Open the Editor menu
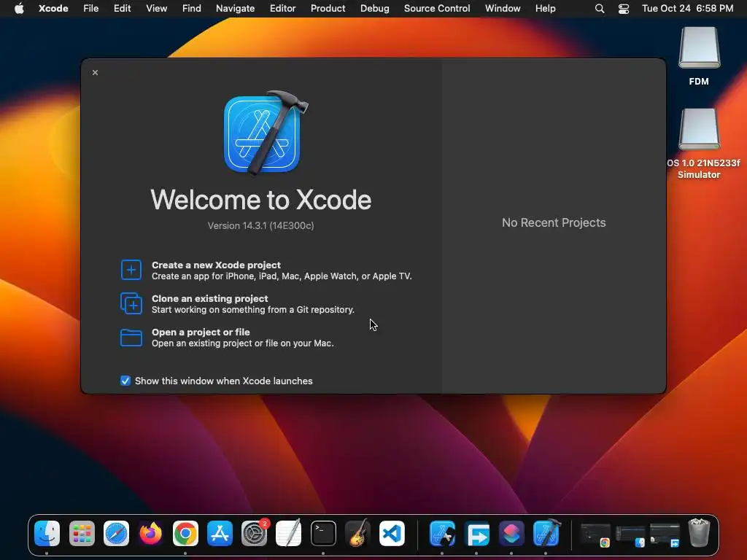 click(282, 9)
